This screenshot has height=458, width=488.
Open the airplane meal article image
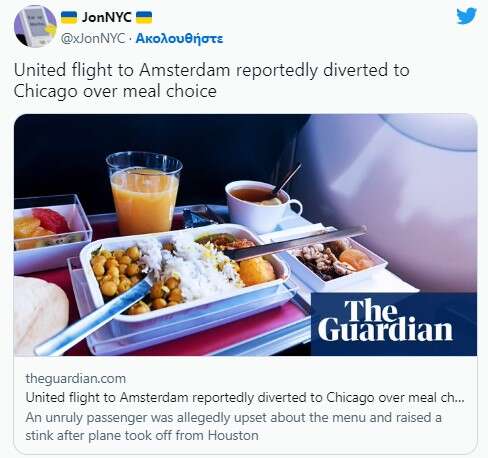click(x=245, y=235)
